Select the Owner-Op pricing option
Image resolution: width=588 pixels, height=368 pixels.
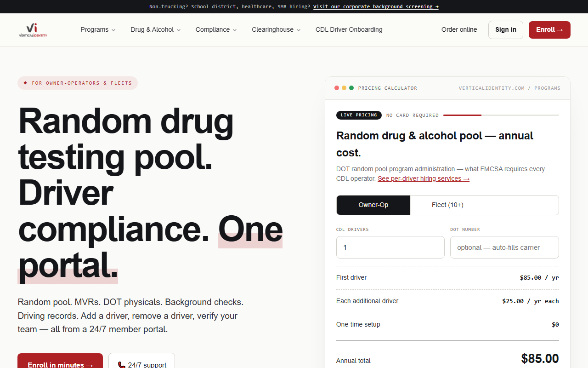[373, 205]
